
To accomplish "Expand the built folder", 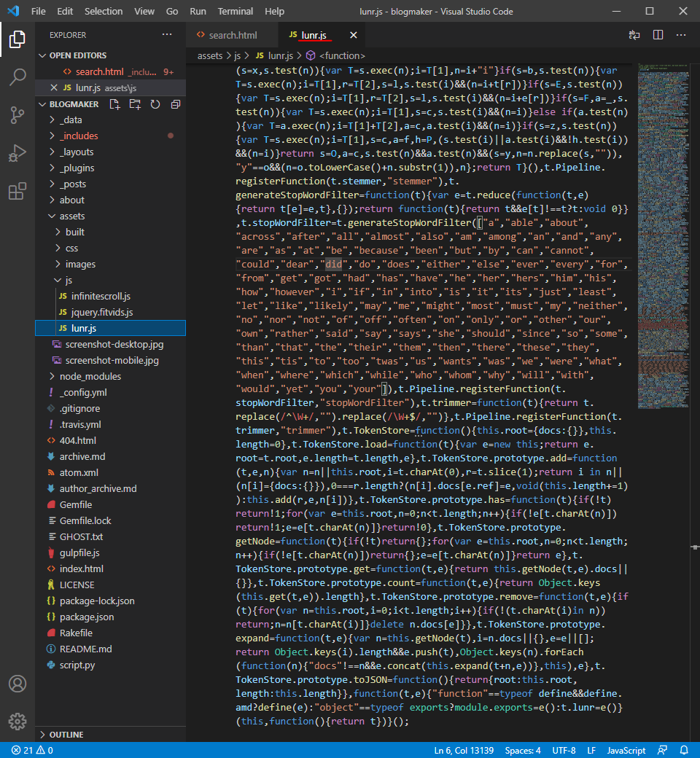I will click(x=110, y=232).
